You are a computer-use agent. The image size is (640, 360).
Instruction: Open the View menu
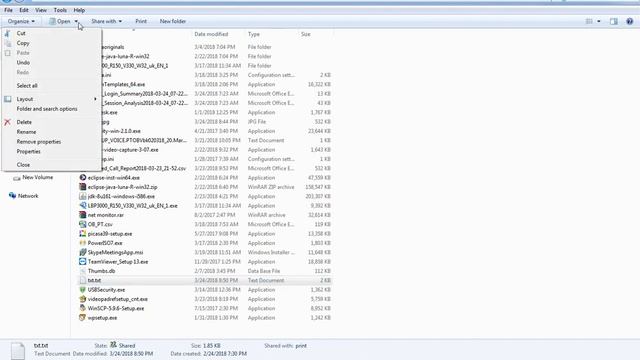(x=41, y=10)
